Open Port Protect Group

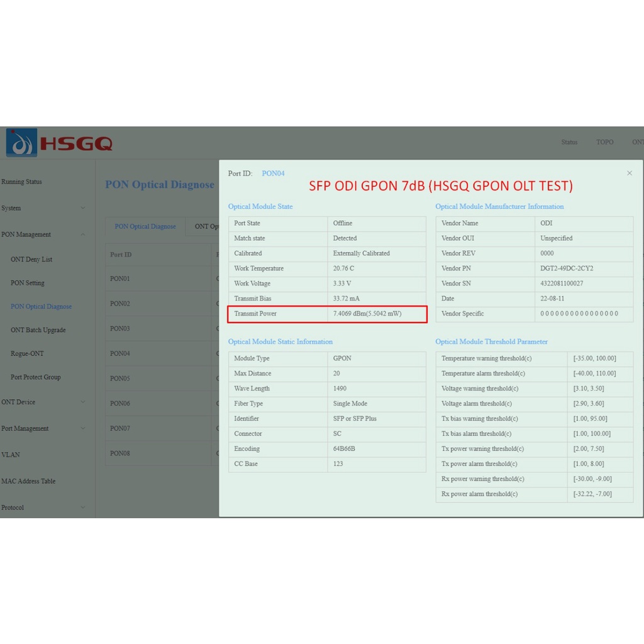point(36,377)
